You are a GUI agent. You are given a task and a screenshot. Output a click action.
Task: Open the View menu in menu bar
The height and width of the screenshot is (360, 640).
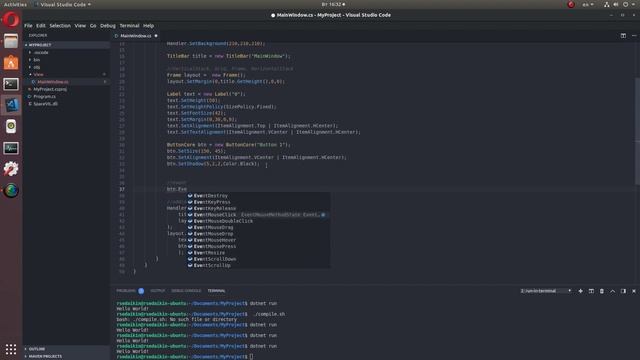[x=80, y=26]
